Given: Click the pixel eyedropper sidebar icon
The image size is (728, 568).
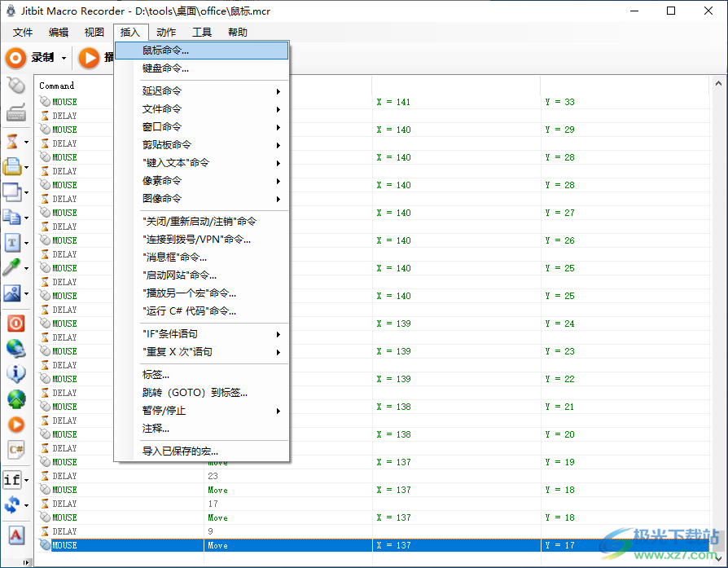Looking at the screenshot, I should click(x=11, y=267).
